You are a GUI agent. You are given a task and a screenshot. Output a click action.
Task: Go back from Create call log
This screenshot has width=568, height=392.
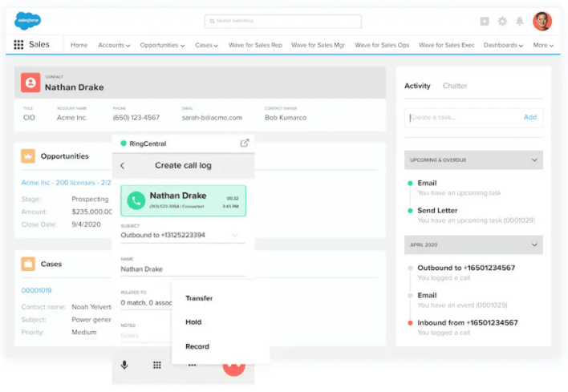tap(123, 166)
